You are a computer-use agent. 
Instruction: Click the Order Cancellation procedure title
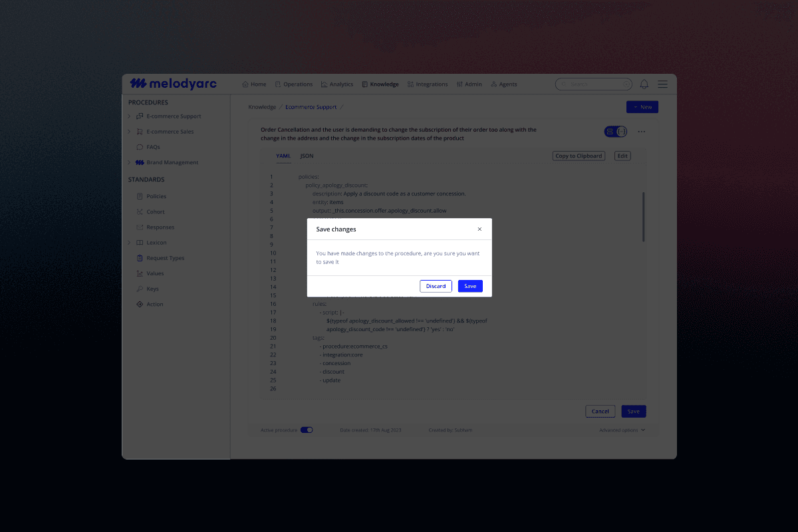(398, 134)
